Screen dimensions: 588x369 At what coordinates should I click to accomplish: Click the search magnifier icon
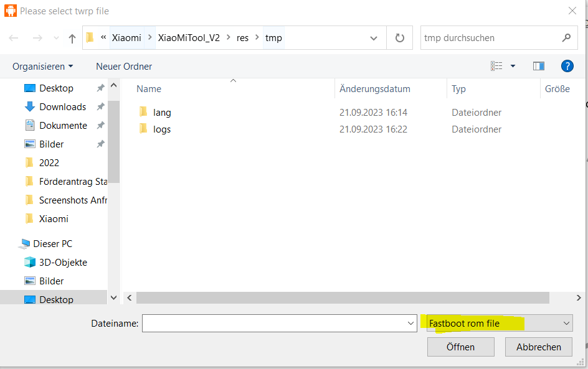coord(566,38)
